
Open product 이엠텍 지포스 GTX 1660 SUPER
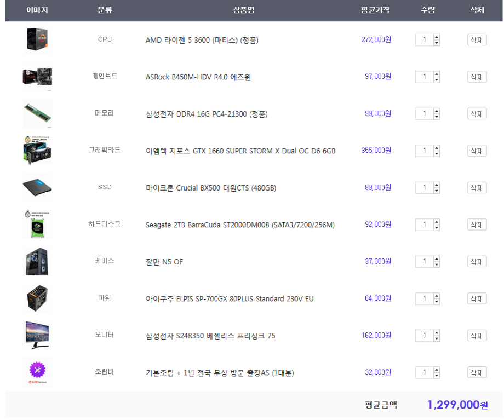(x=240, y=151)
